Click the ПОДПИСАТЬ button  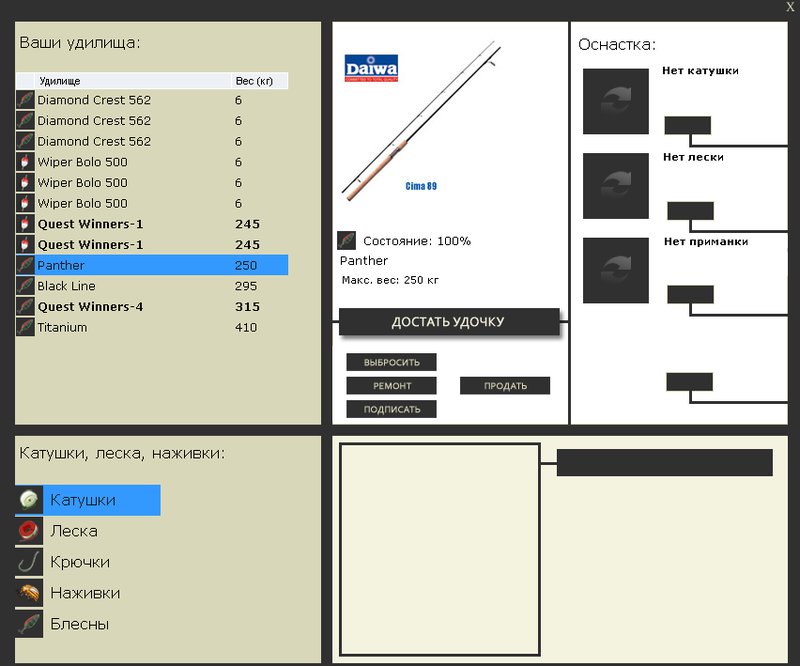[391, 409]
